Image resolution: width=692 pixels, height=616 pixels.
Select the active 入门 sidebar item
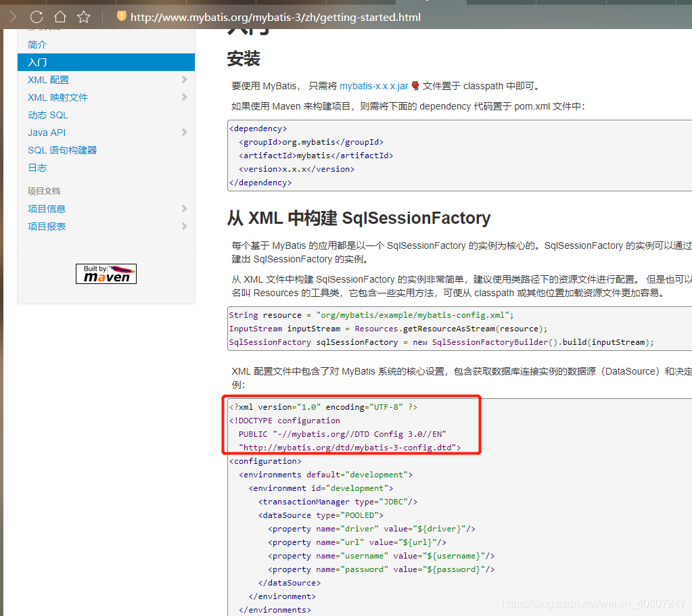coord(106,62)
